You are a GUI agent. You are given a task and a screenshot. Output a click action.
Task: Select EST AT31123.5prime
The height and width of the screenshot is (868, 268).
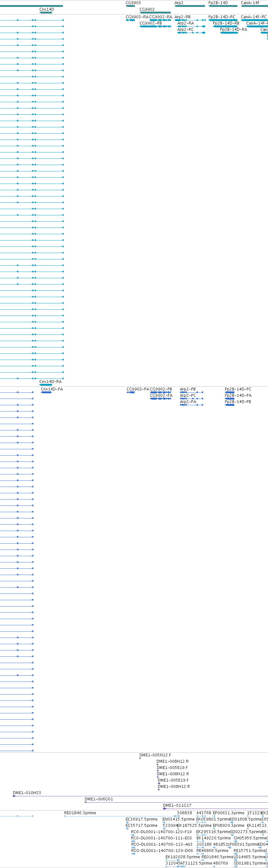(196, 864)
